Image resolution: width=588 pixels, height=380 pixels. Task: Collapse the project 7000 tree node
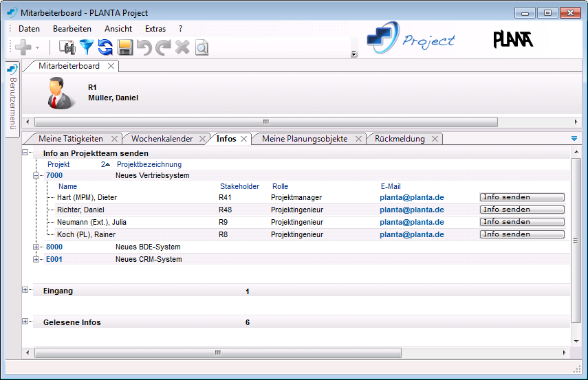(36, 176)
